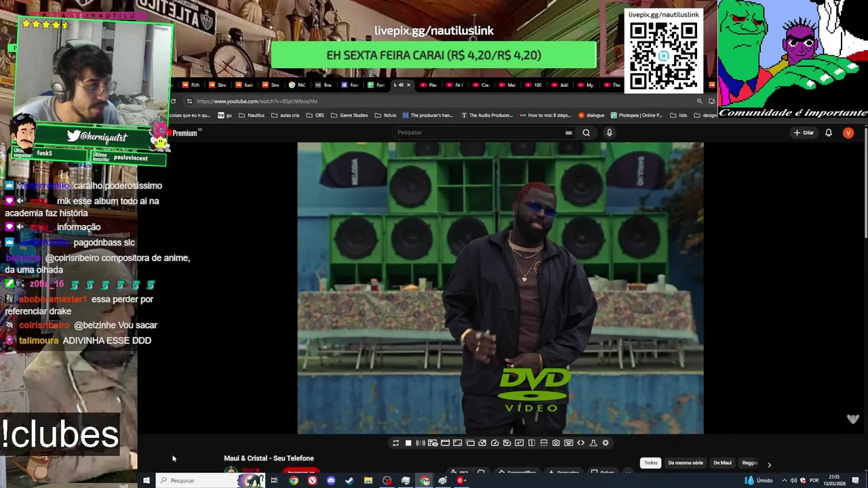
Task: Open the aulas cria bookmarks folder
Action: [285, 115]
